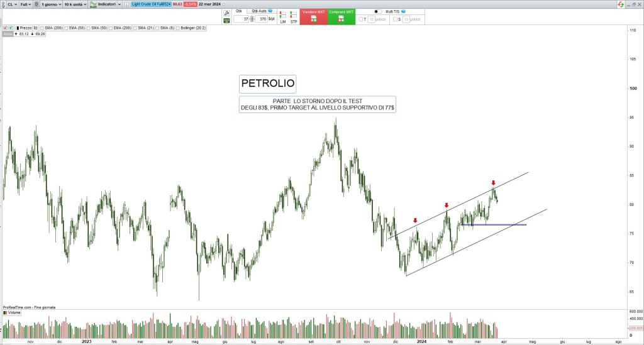Click the S pts input field
644x345 pixels.
(406, 19)
